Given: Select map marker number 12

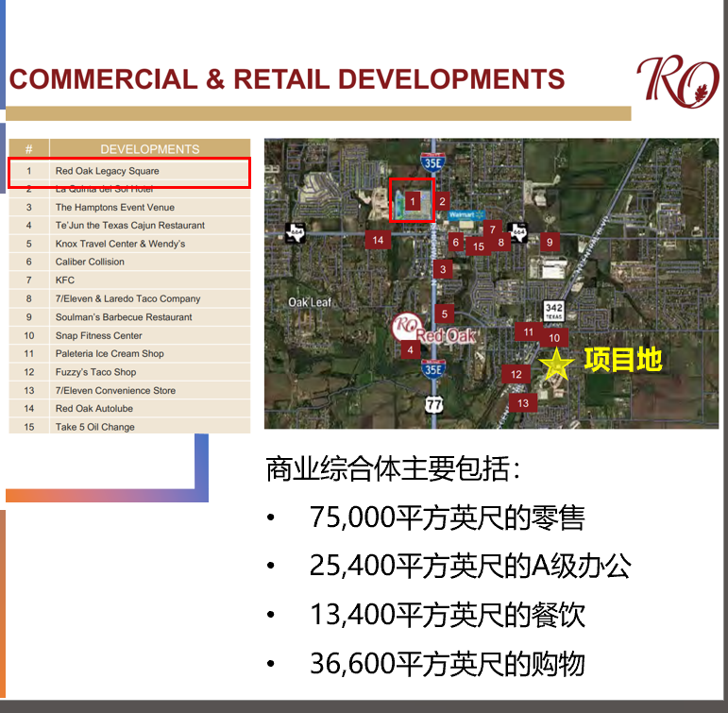Looking at the screenshot, I should [x=516, y=375].
